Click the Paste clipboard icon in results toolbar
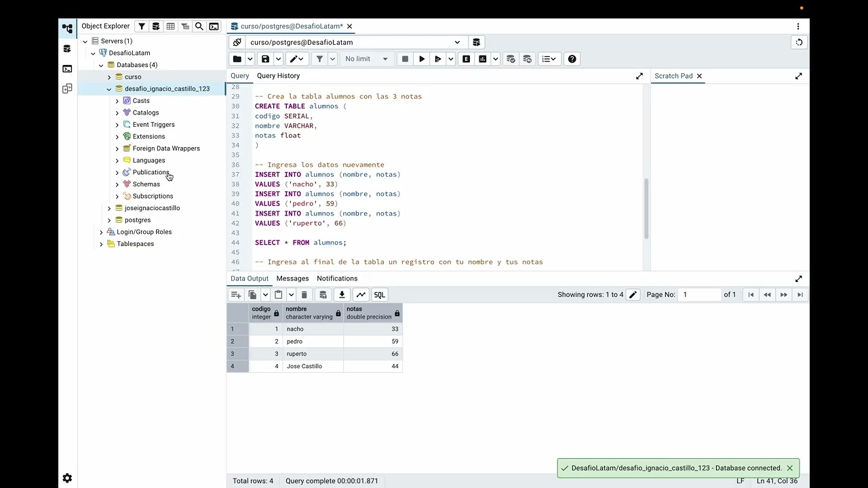Screen dimensions: 868x488 (279, 295)
